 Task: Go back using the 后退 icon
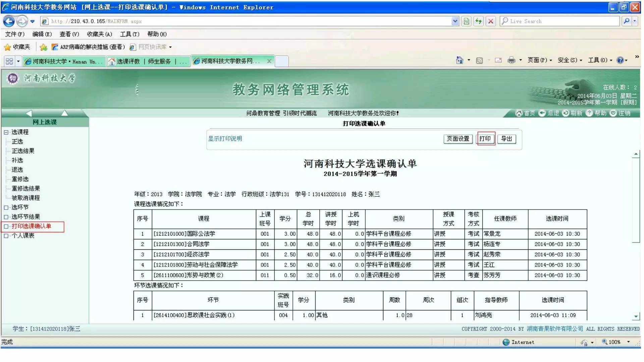pyautogui.click(x=542, y=113)
